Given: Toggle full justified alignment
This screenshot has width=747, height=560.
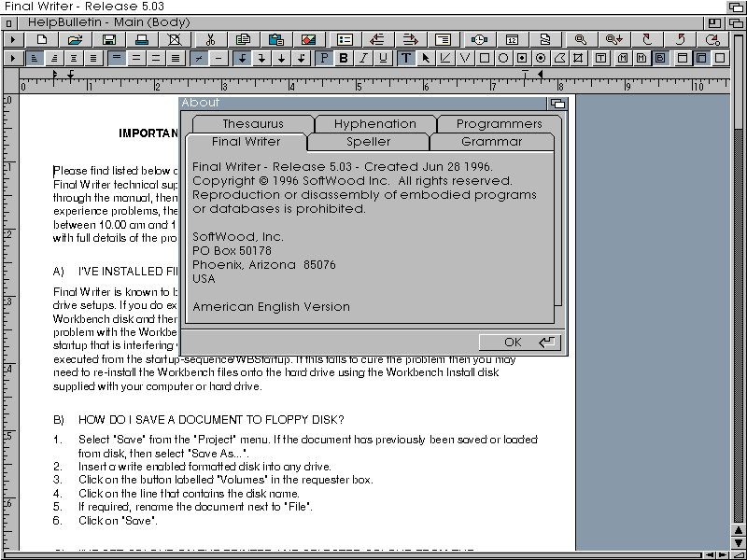Looking at the screenshot, I should coord(93,58).
